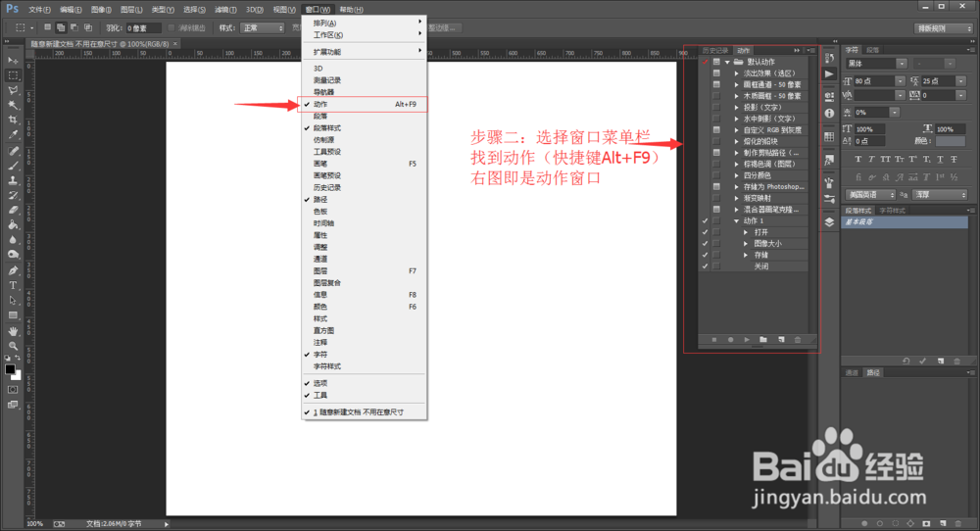Click Subtract from selection mode icon
Viewport: 980px width, 531px height.
tap(74, 27)
